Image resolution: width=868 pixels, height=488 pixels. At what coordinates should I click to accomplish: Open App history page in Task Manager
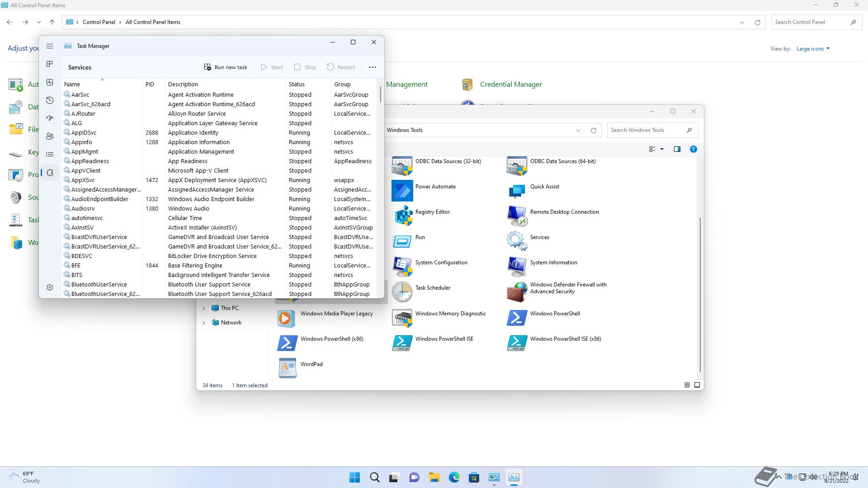click(x=50, y=100)
